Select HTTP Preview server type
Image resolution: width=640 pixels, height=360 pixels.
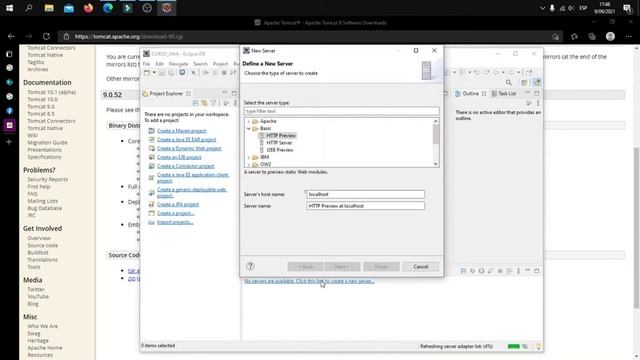pos(281,136)
